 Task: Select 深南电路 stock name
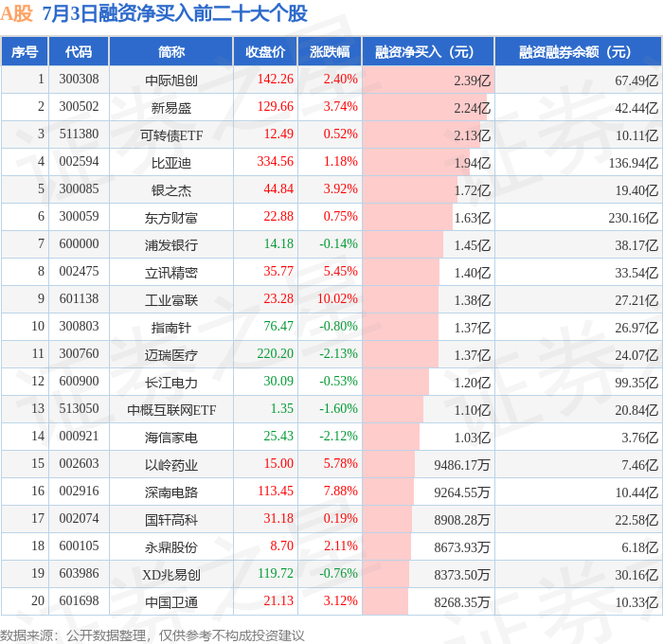click(171, 492)
